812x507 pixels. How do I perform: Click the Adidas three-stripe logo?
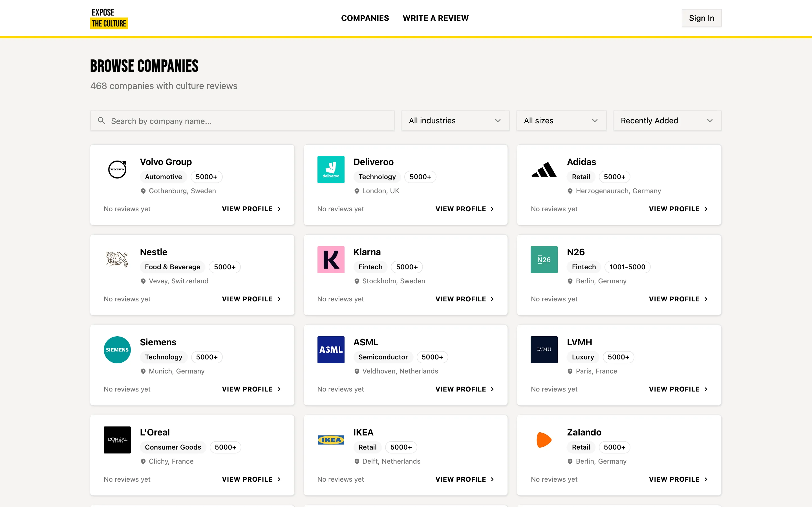tap(544, 169)
